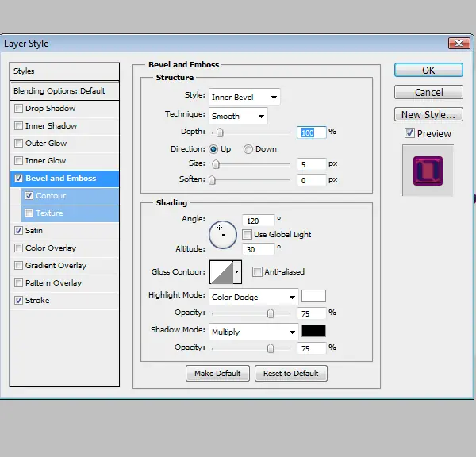Click the Depth slider handle
This screenshot has height=457, width=476.
tap(220, 132)
